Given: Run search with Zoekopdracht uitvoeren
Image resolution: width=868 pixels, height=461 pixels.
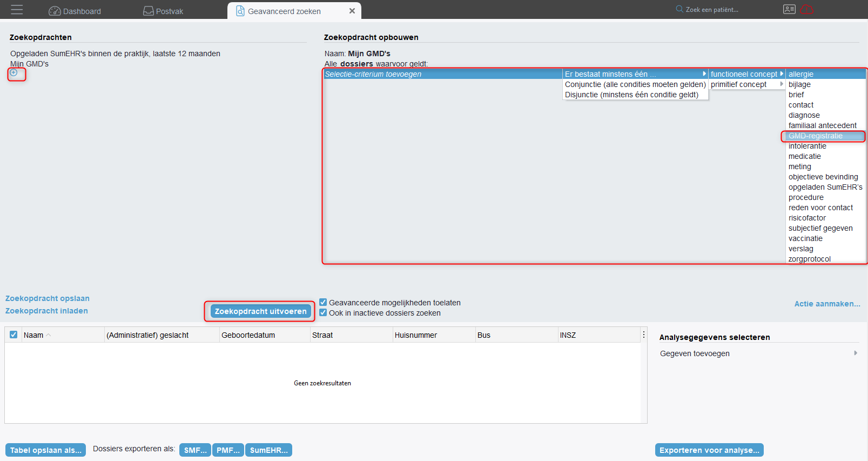Looking at the screenshot, I should [260, 311].
